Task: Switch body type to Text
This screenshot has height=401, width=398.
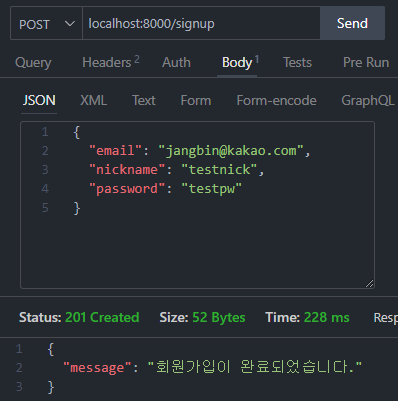Action: [x=144, y=100]
